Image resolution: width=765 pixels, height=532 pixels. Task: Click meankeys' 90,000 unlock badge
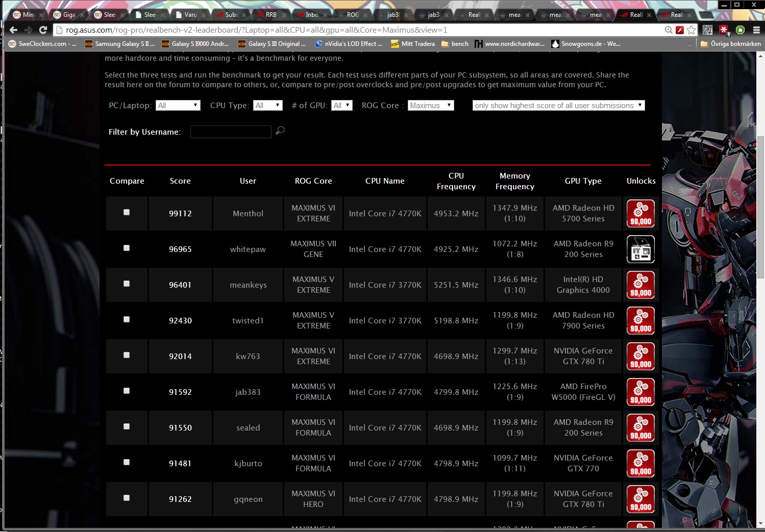click(x=640, y=285)
